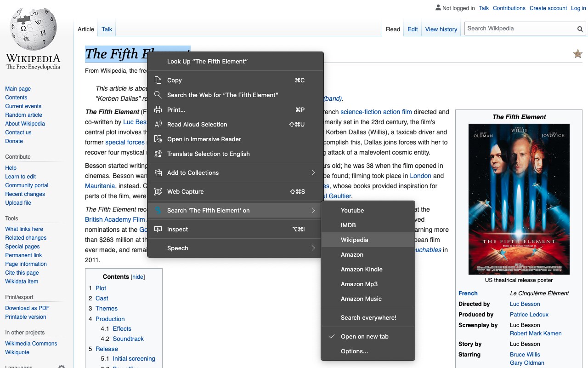Viewport: 588px width, 368px height.
Task: Click the London link in article
Action: 420,176
